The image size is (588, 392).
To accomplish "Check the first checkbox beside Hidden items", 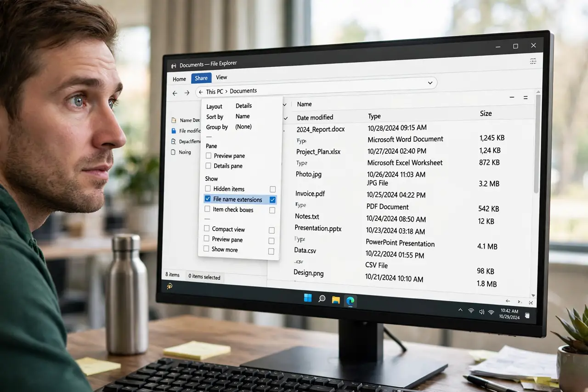I will (208, 189).
